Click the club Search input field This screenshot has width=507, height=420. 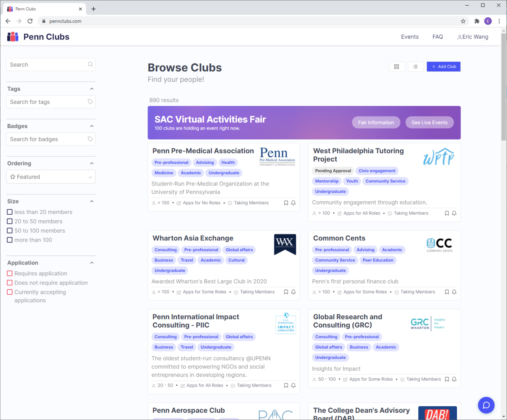click(51, 64)
